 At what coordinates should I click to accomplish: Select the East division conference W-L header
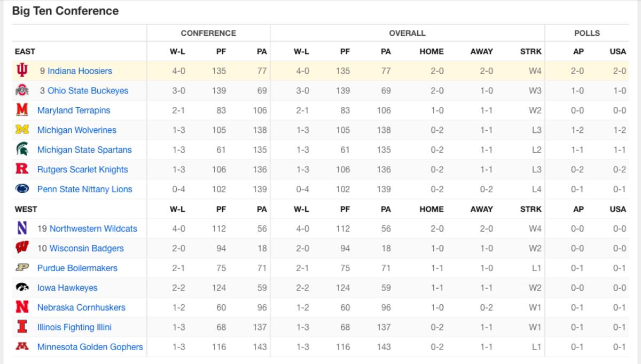coord(177,51)
